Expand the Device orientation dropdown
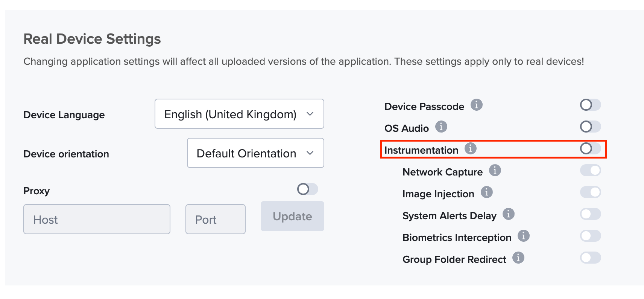 pos(255,153)
